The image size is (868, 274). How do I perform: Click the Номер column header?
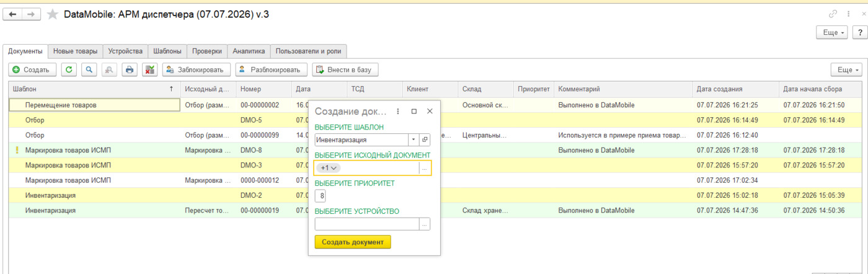[x=263, y=89]
